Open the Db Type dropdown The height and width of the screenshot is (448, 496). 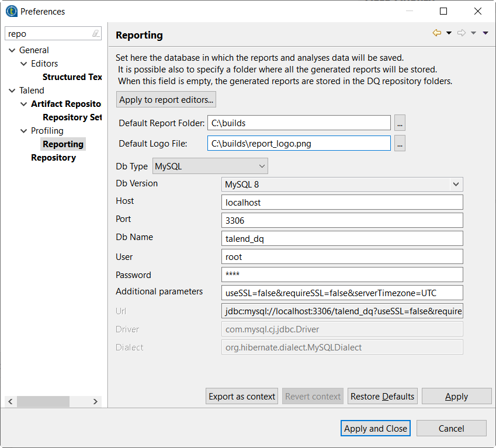click(210, 166)
